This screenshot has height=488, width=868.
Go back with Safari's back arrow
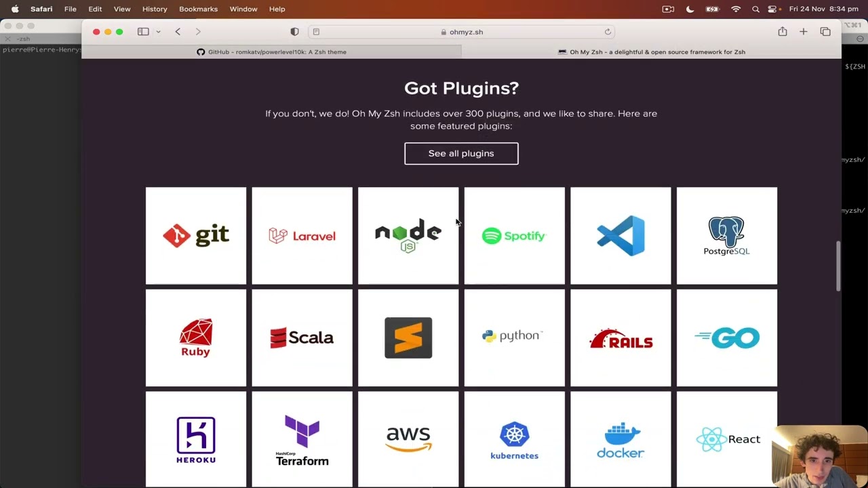click(x=178, y=32)
